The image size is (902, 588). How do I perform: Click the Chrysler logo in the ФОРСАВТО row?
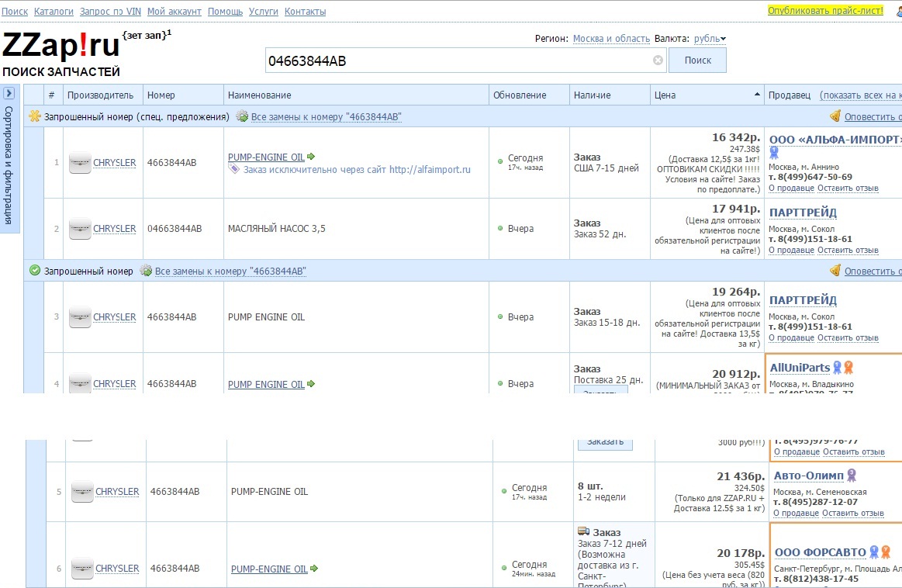(82, 569)
